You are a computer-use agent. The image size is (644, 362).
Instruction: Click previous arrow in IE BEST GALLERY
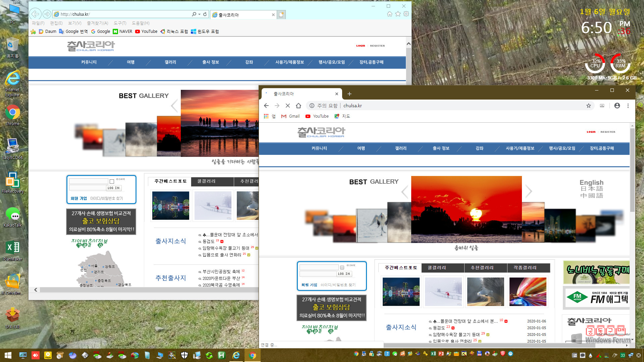coord(174,106)
